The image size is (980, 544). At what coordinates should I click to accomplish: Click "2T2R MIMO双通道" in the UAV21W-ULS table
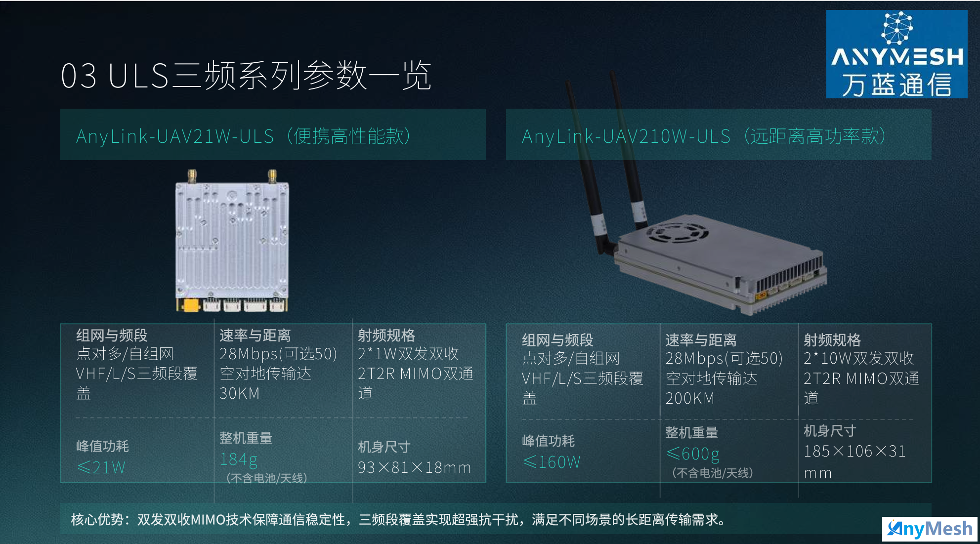416,383
